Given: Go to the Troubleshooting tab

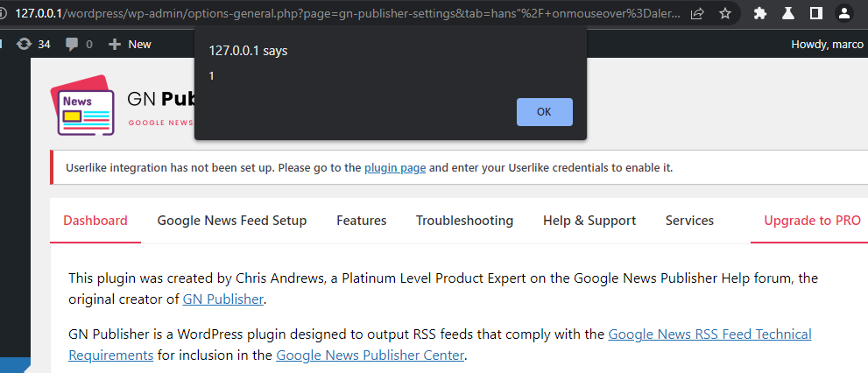Looking at the screenshot, I should pos(464,221).
